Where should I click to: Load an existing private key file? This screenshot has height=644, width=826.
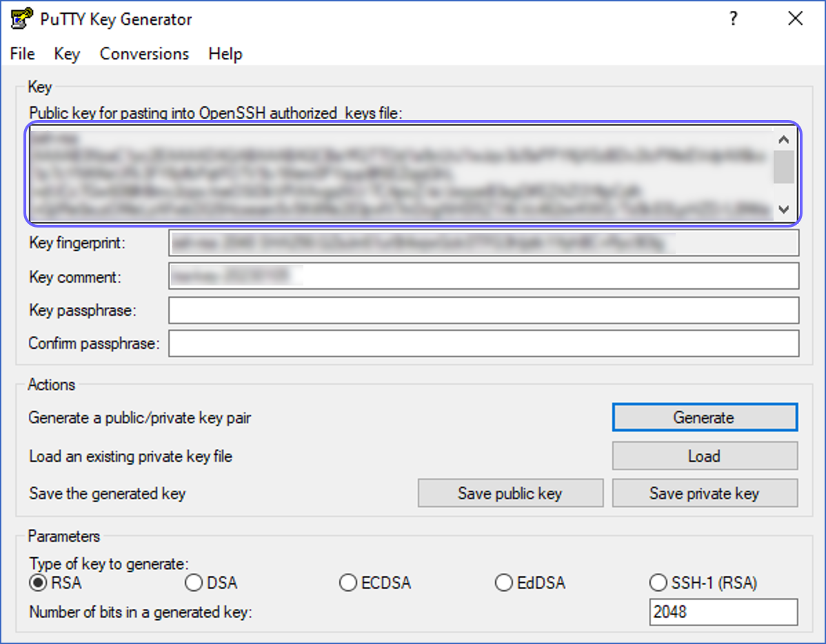tap(704, 456)
